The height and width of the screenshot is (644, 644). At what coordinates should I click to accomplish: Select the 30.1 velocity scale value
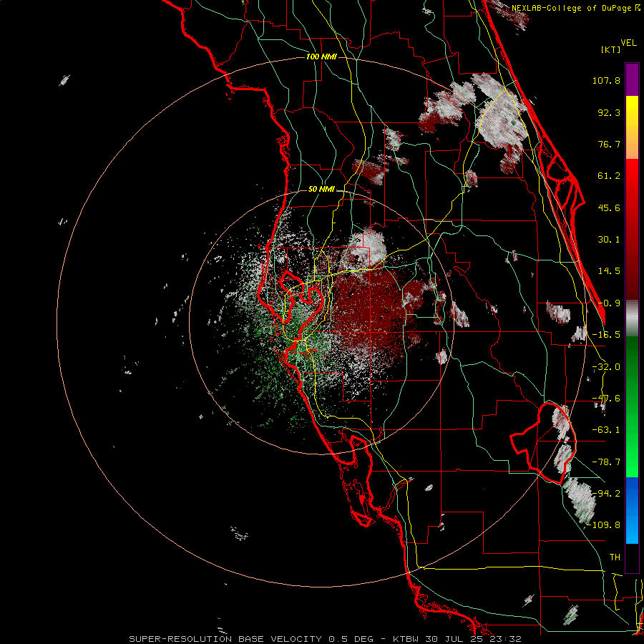point(609,240)
